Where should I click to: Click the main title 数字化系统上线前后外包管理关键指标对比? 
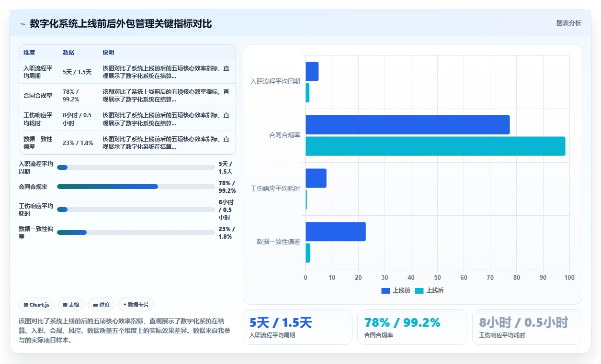click(x=121, y=24)
